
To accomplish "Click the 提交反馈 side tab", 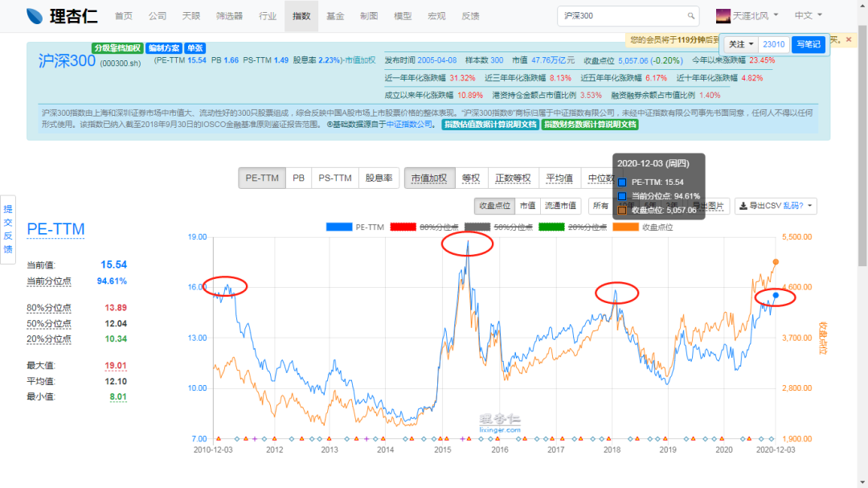I will tap(8, 229).
